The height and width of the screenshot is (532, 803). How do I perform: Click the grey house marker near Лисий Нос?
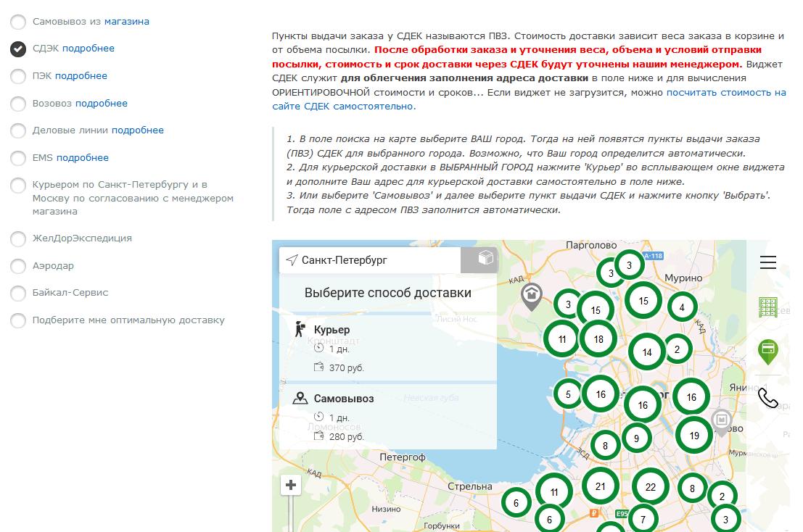pyautogui.click(x=532, y=296)
